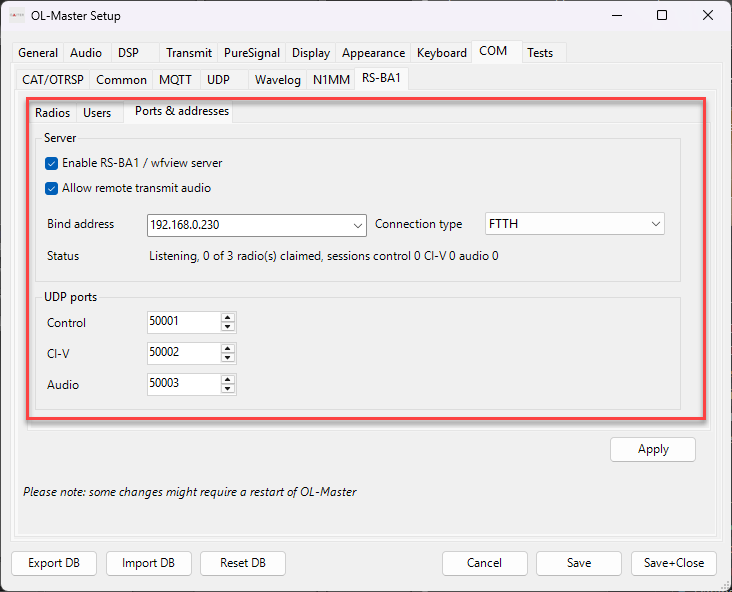Open the Appearance tab

point(373,53)
